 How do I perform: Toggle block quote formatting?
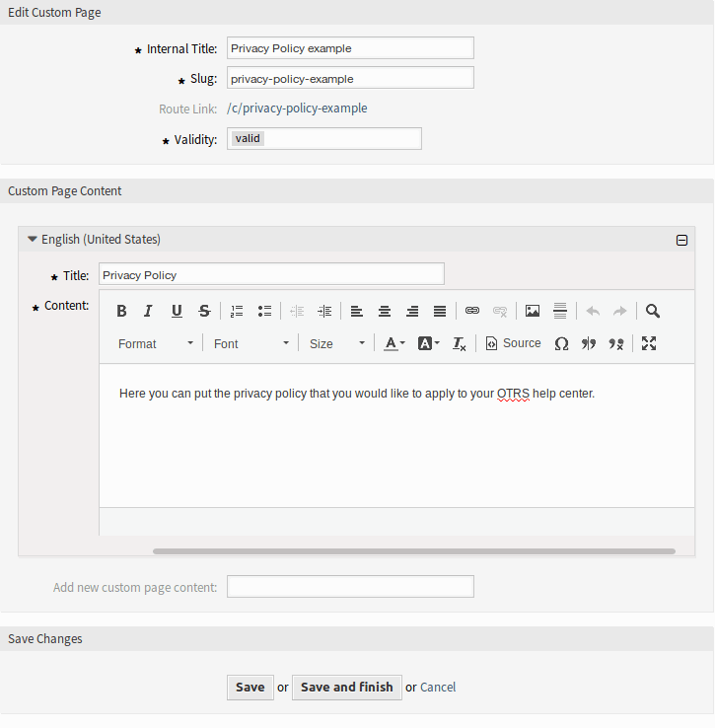pos(589,343)
